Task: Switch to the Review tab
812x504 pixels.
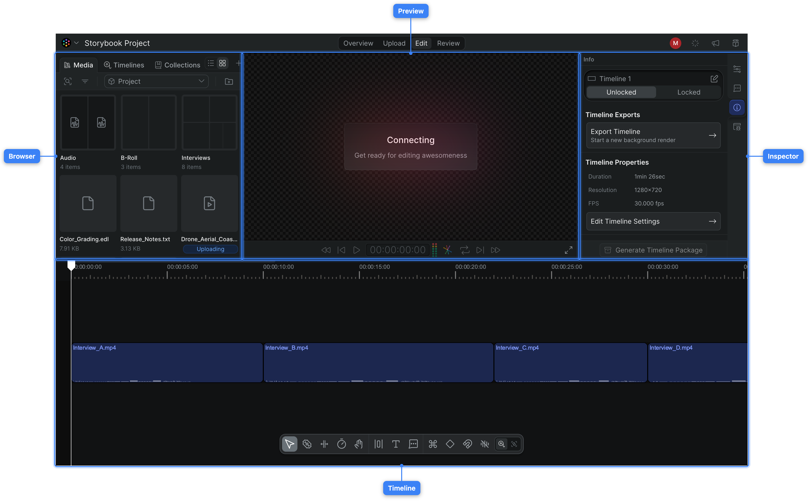Action: coord(448,43)
